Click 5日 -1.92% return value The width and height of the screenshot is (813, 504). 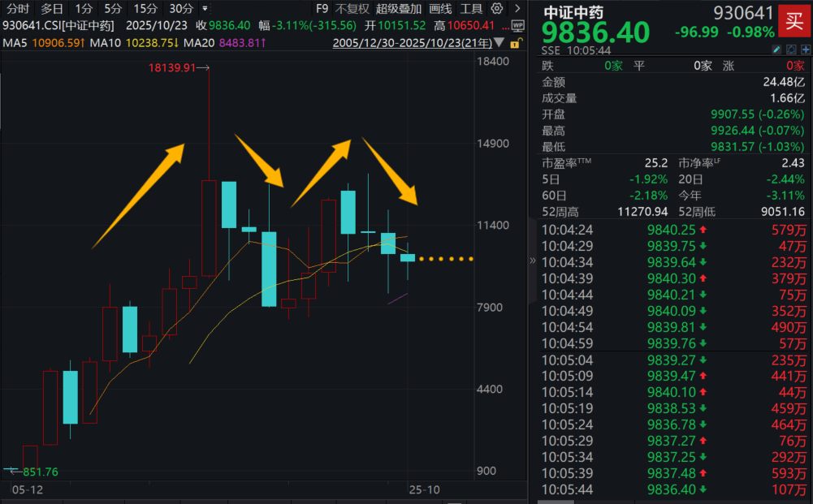point(648,179)
